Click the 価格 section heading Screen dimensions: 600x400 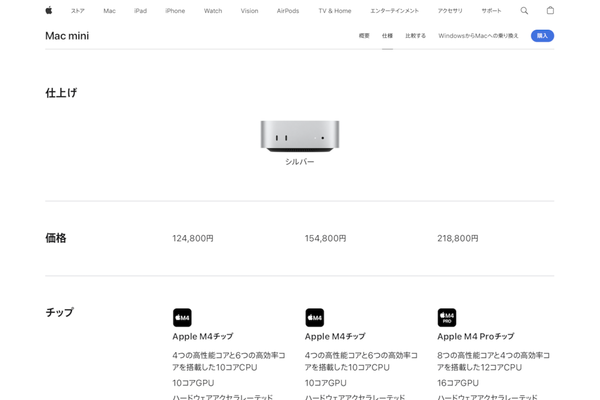[x=56, y=238]
